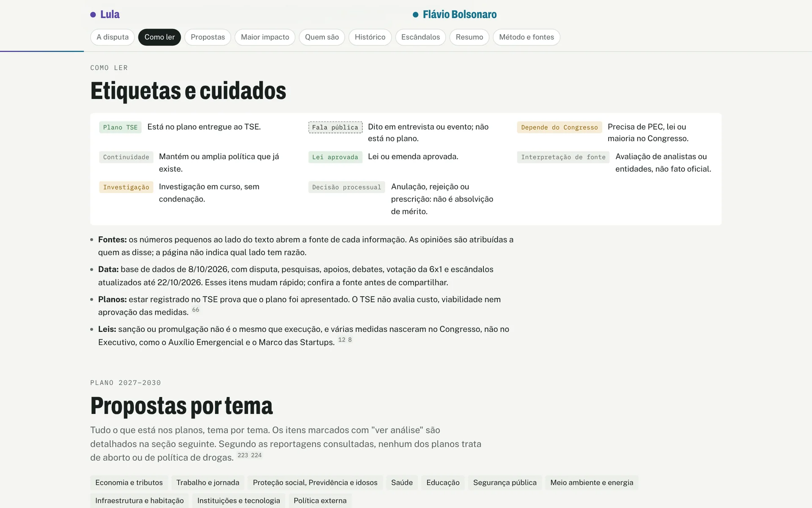Viewport: 812px width, 508px height.
Task: Select the "Método e fontes" tab
Action: [527, 37]
